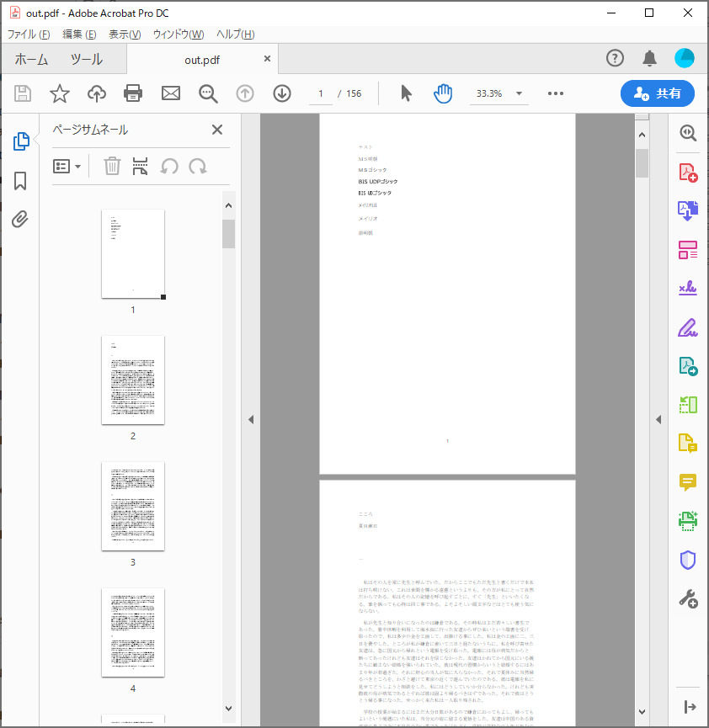Screen dimensions: 709x728
Task: Click the current page number field
Action: pos(321,93)
